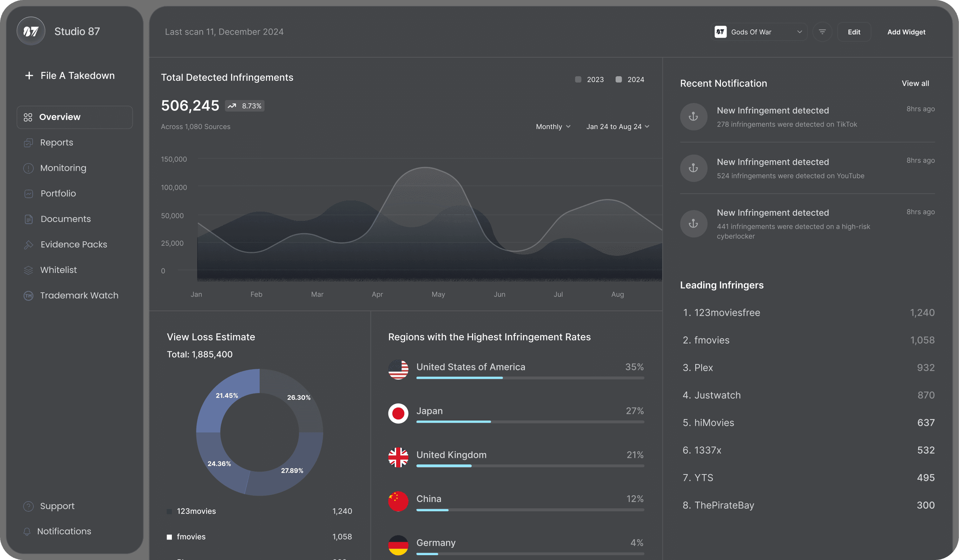The image size is (959, 560).
Task: Click the Trademark Watch TM icon
Action: click(x=29, y=296)
